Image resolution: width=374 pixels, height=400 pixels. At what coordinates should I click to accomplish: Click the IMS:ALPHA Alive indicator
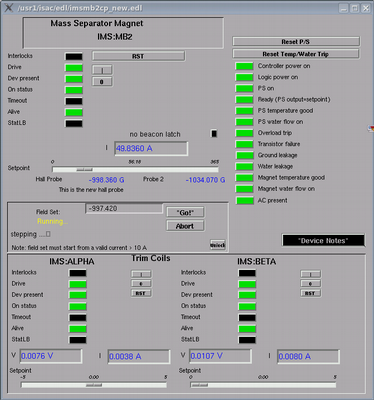pos(78,329)
